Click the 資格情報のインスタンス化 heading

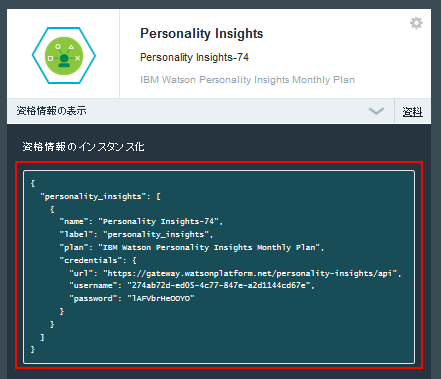pos(83,147)
